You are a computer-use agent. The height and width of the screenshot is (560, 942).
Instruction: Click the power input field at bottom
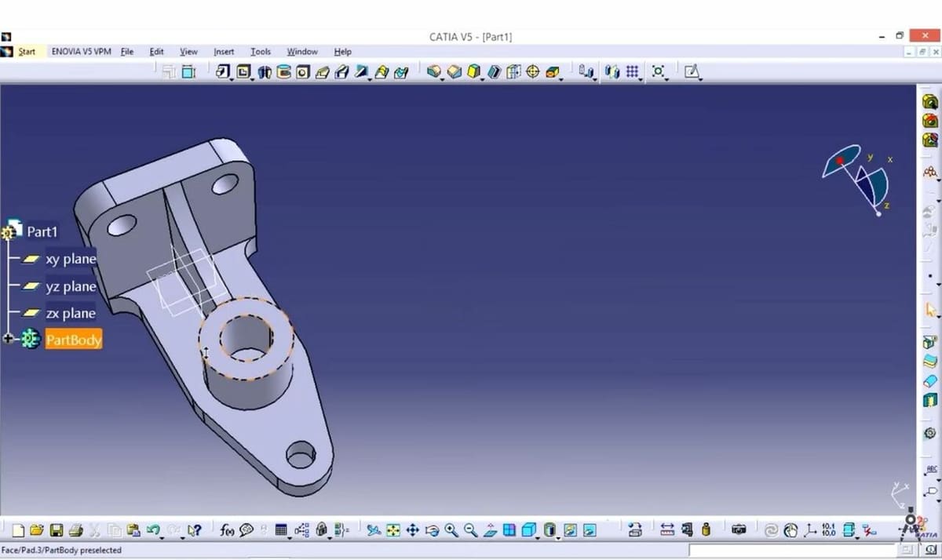tap(793, 551)
